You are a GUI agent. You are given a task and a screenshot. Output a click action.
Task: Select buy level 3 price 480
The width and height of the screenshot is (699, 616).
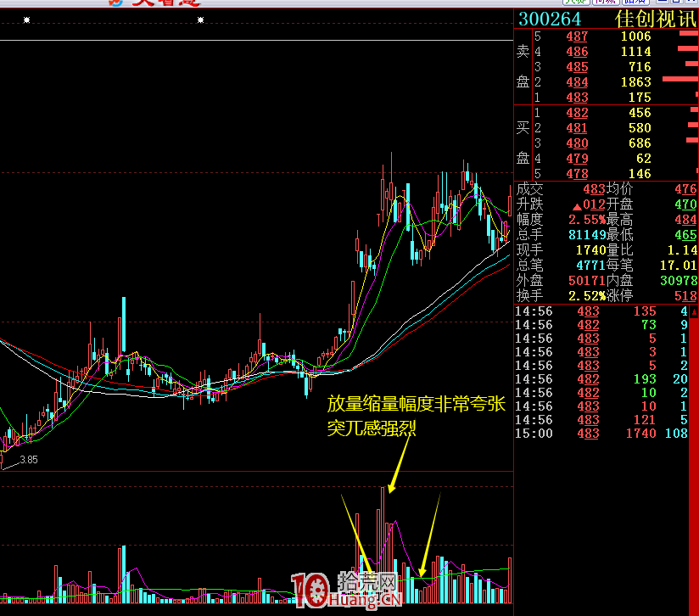pos(577,143)
